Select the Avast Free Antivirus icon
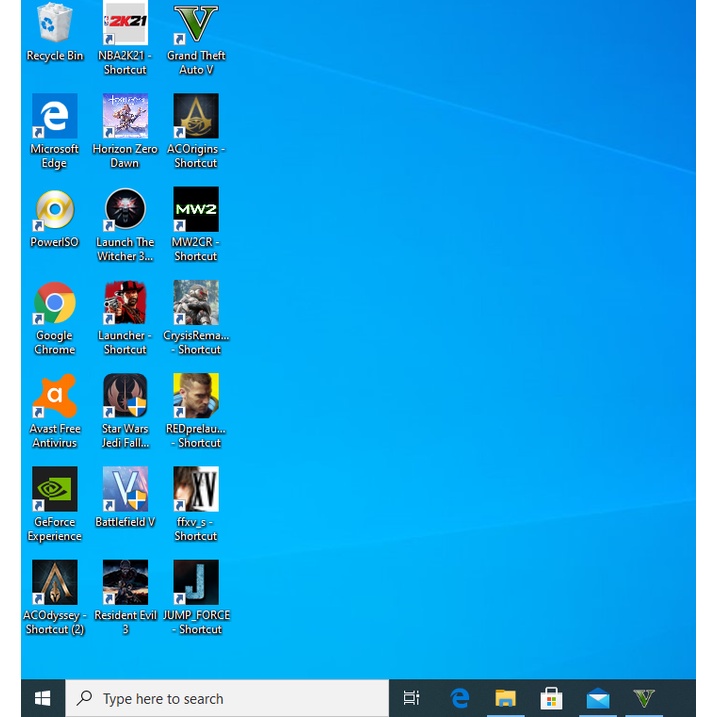 tap(54, 396)
